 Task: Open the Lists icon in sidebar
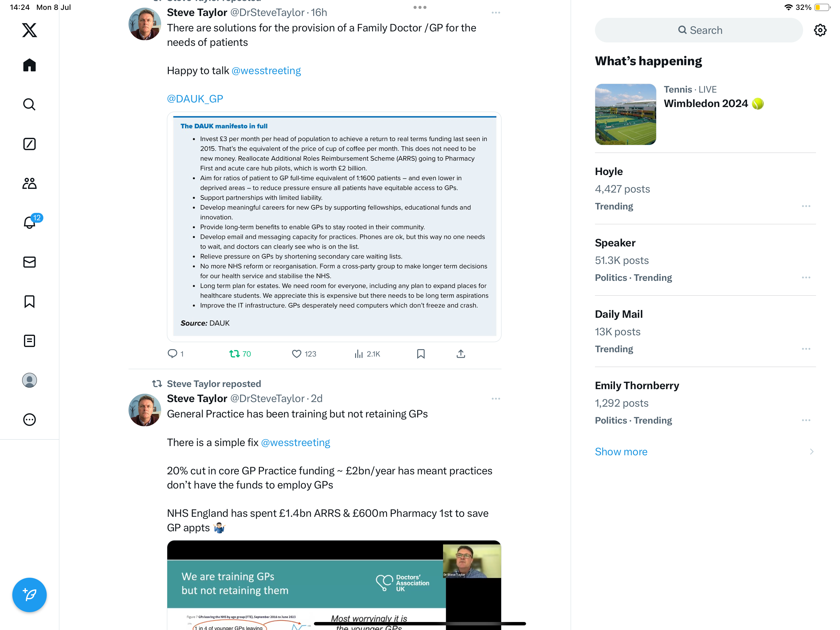point(29,341)
